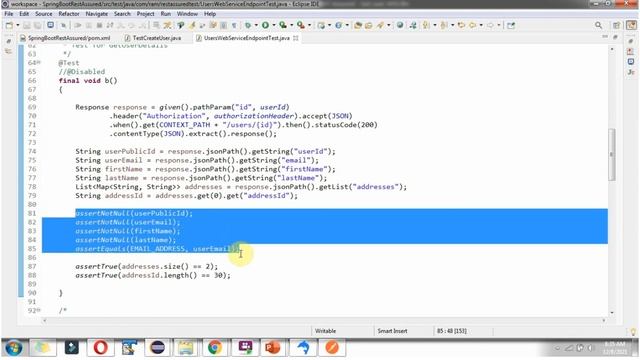Open the Edit menu

point(24,14)
